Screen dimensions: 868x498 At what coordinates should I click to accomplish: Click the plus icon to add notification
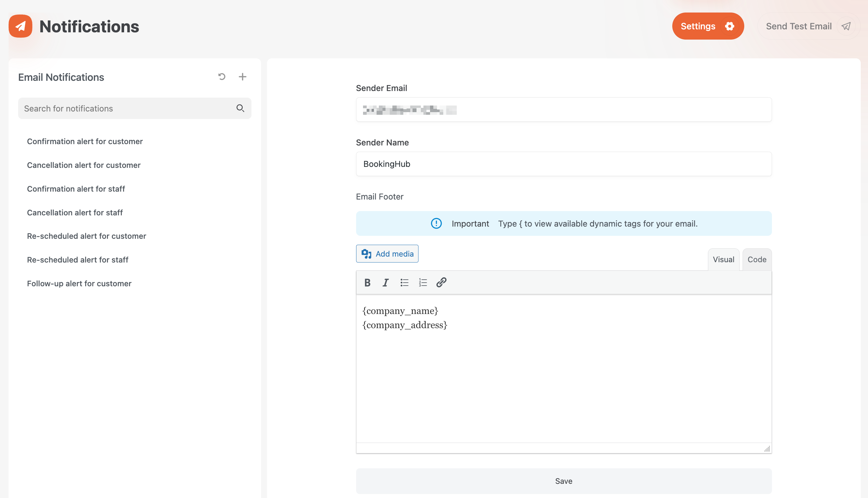[x=242, y=77]
